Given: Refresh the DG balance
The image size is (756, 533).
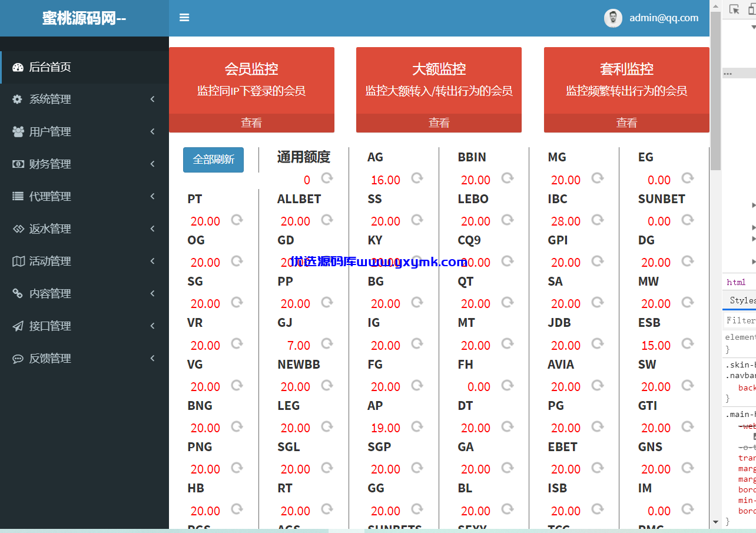Looking at the screenshot, I should click(x=687, y=261).
